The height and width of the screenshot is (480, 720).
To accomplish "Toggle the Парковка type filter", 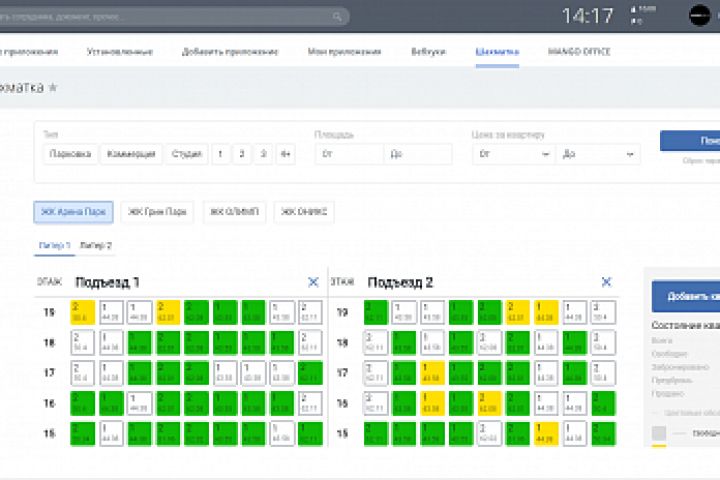I will coord(70,154).
